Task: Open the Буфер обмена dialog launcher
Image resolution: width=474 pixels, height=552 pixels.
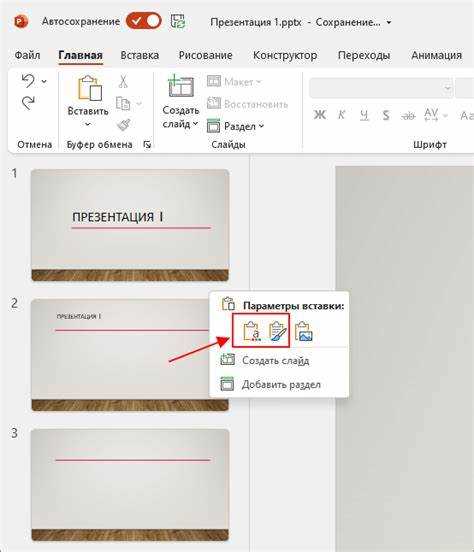Action: click(x=147, y=145)
